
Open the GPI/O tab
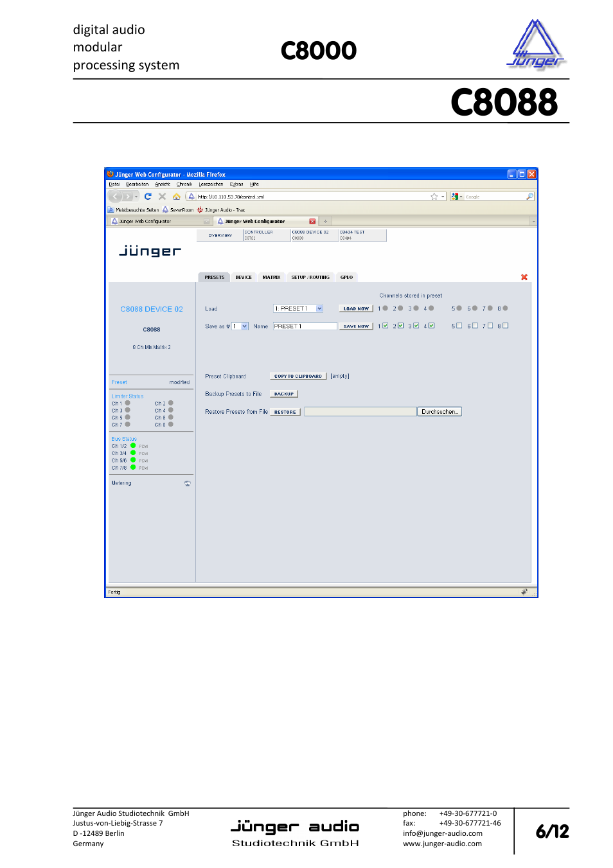347,278
